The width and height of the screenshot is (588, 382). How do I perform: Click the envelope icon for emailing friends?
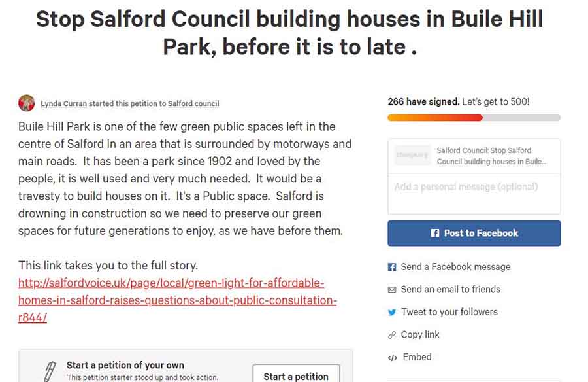click(392, 290)
